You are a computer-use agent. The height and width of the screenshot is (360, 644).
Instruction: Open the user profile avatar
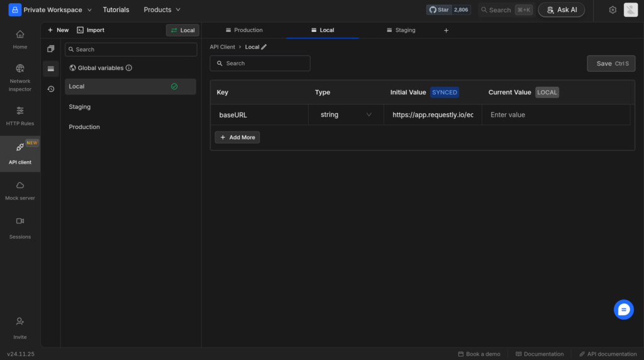click(630, 9)
